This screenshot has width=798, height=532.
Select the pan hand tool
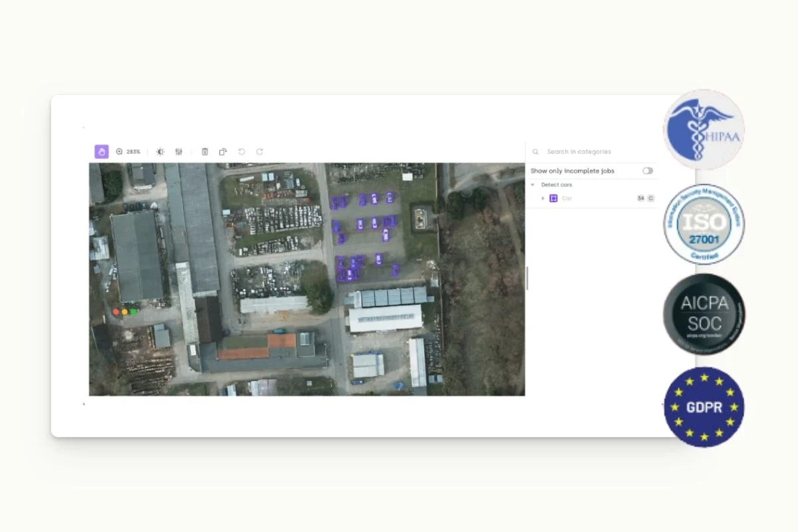pyautogui.click(x=102, y=152)
